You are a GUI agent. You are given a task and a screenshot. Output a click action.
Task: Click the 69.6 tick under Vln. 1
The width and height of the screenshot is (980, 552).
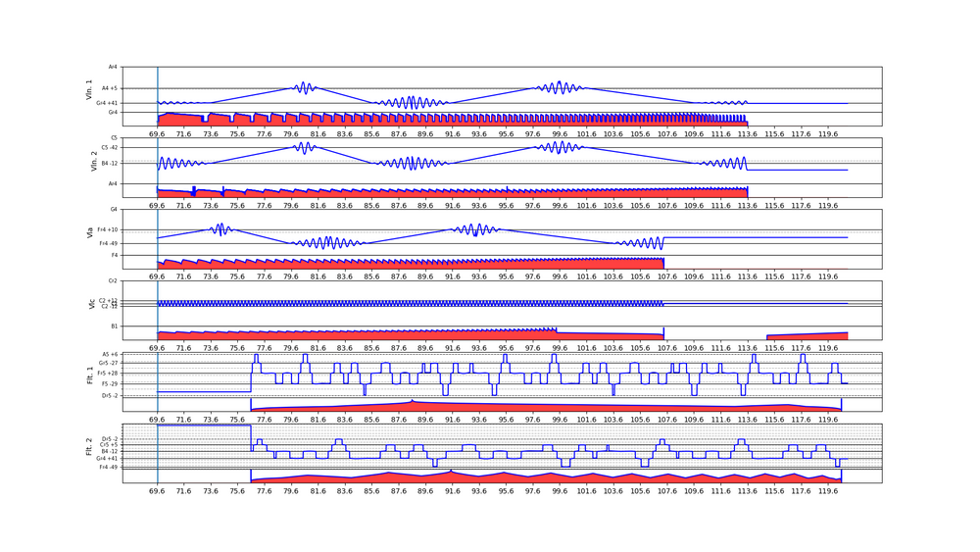158,135
